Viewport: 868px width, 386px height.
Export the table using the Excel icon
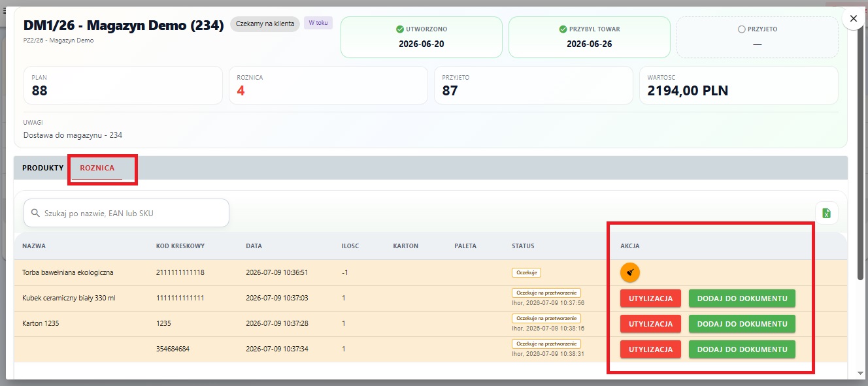coord(826,213)
